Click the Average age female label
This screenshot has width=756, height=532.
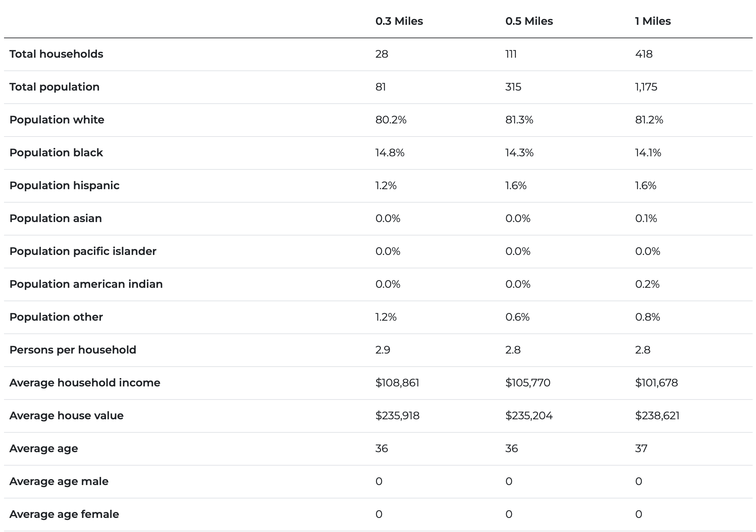64,514
